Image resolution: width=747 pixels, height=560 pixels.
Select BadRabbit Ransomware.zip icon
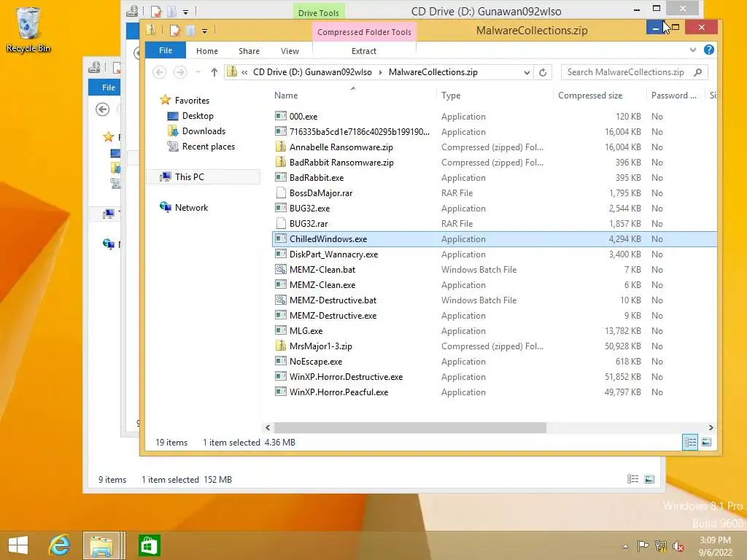(281, 162)
